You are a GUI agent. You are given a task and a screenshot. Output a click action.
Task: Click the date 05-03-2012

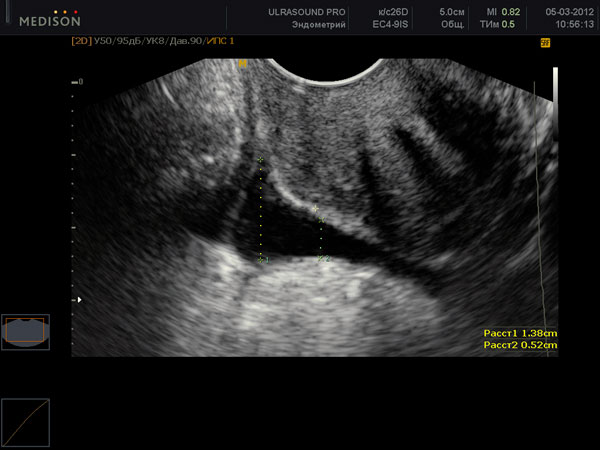570,12
